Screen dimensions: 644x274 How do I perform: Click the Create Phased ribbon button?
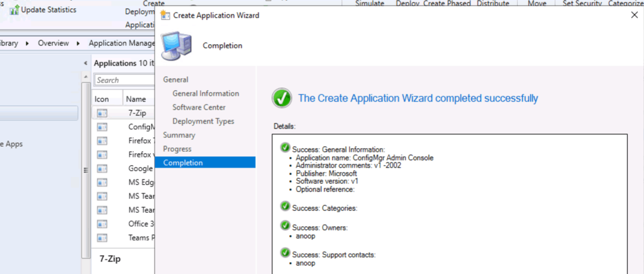pos(447,3)
